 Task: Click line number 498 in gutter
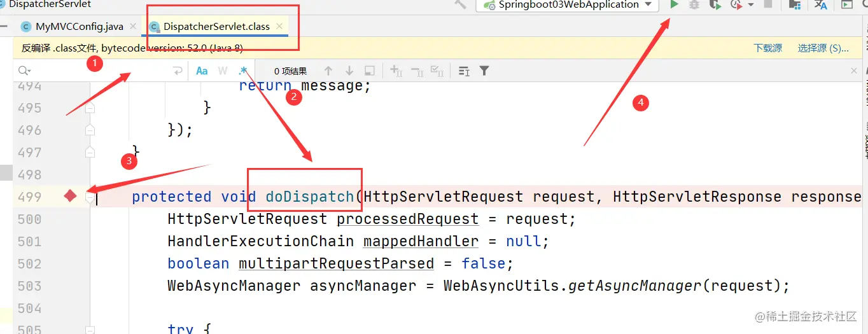[x=30, y=175]
